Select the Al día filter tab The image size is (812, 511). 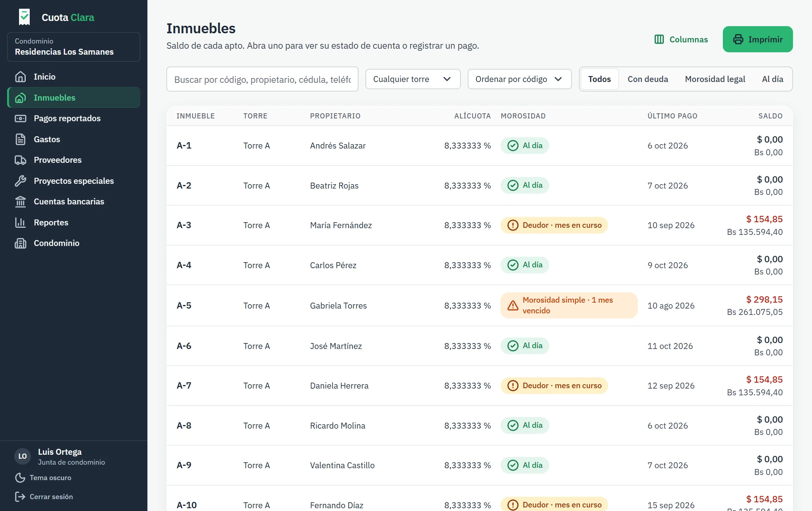tap(772, 79)
